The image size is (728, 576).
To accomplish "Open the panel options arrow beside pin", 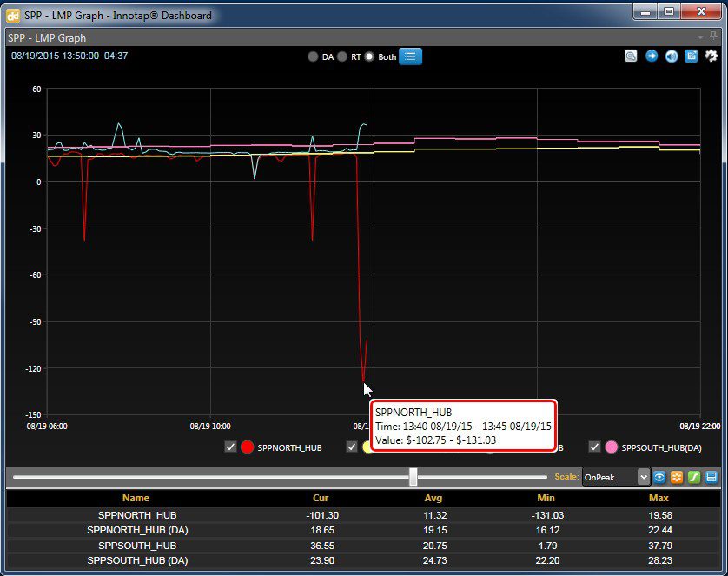I will tap(700, 37).
